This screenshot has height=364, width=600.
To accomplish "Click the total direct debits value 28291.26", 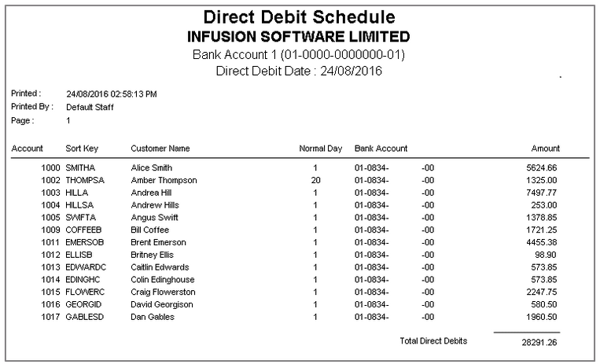I will [x=539, y=342].
